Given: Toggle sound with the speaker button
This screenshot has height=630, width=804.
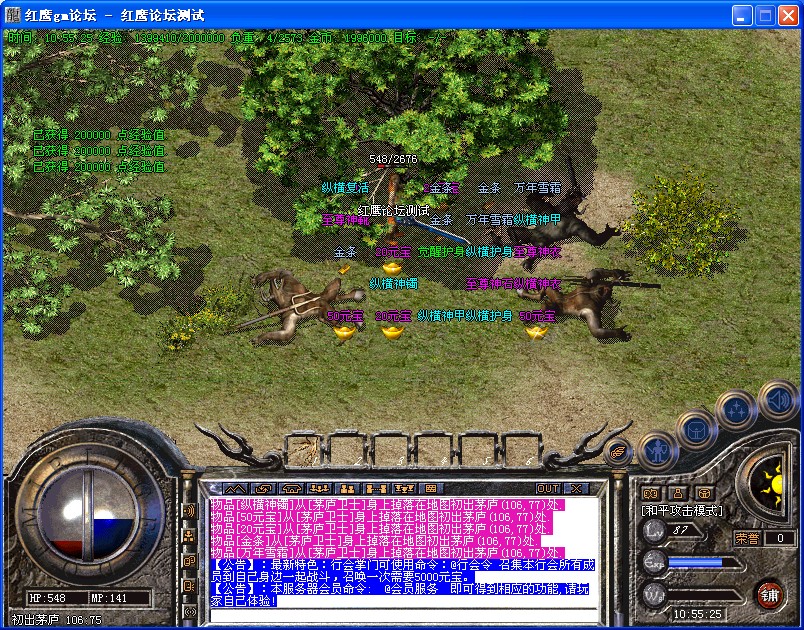Looking at the screenshot, I should [778, 400].
